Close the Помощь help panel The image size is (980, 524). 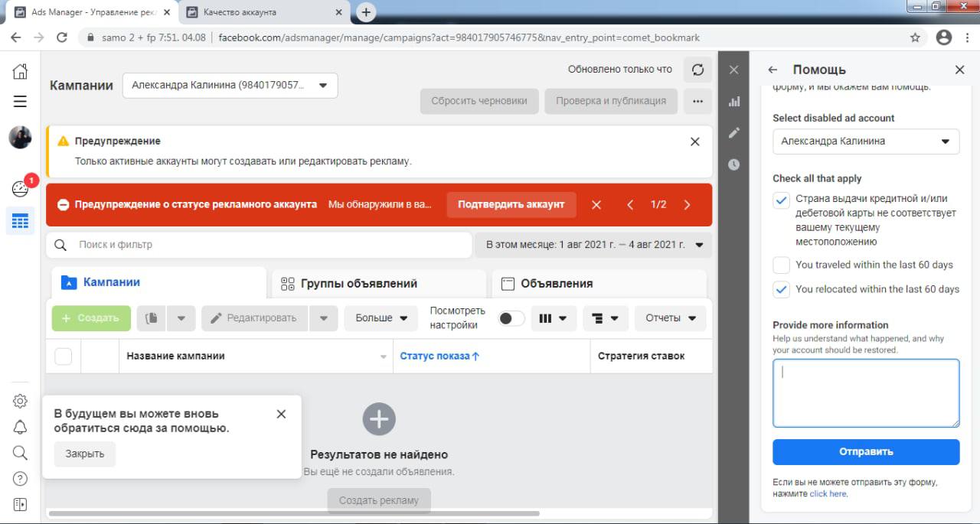pos(959,70)
